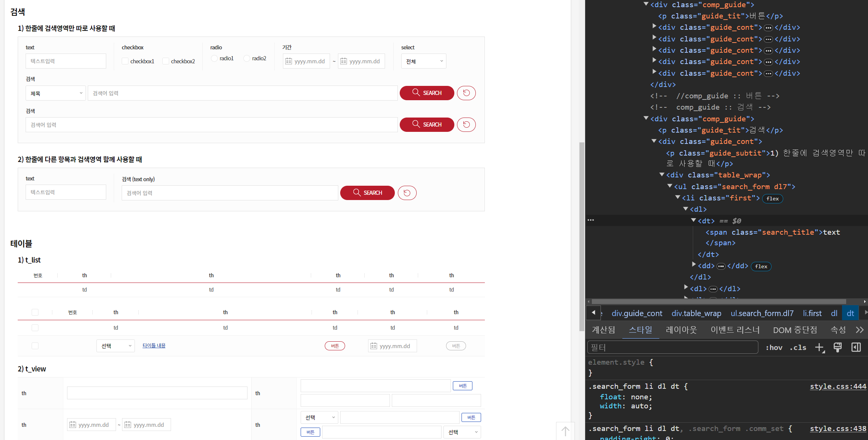This screenshot has width=868, height=440.
Task: Click the page's vertical scrollbar thumb
Action: pyautogui.click(x=582, y=237)
